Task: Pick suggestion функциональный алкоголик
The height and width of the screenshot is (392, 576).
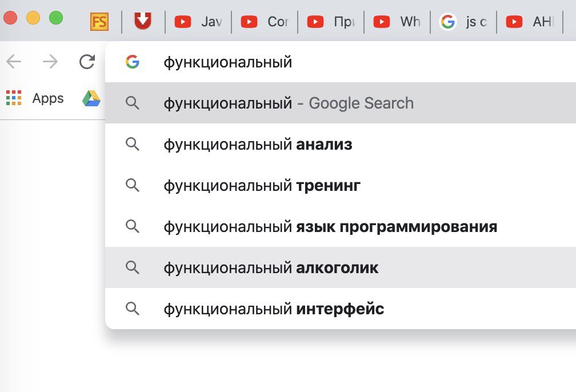Action: pyautogui.click(x=341, y=267)
